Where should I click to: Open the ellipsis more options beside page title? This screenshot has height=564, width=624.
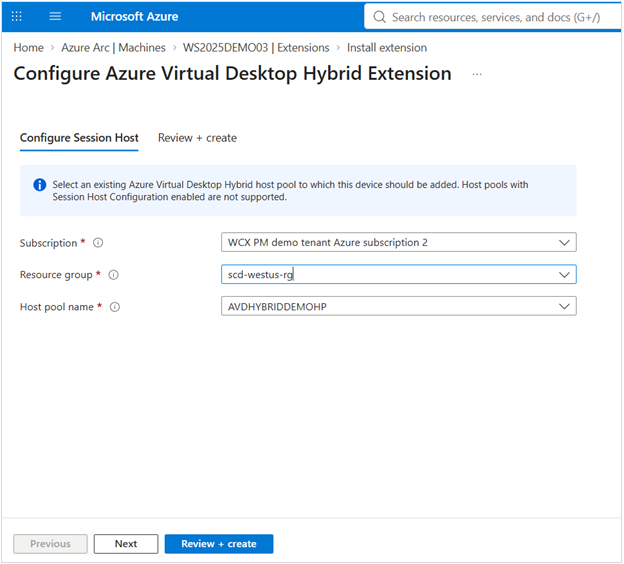(x=477, y=74)
